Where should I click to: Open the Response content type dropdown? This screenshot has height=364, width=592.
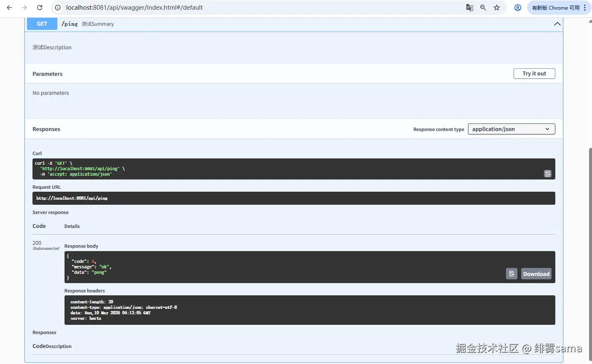click(x=511, y=129)
